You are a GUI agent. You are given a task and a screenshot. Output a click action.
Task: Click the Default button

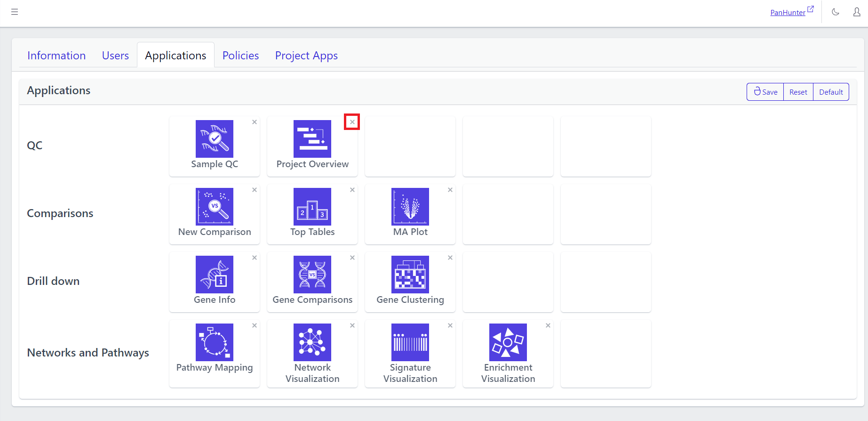tap(831, 92)
